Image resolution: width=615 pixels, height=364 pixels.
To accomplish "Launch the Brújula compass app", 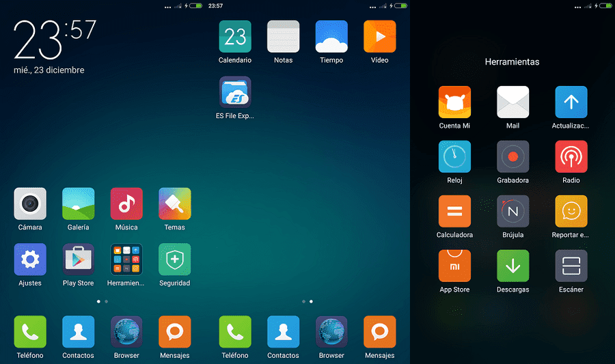I will [512, 211].
